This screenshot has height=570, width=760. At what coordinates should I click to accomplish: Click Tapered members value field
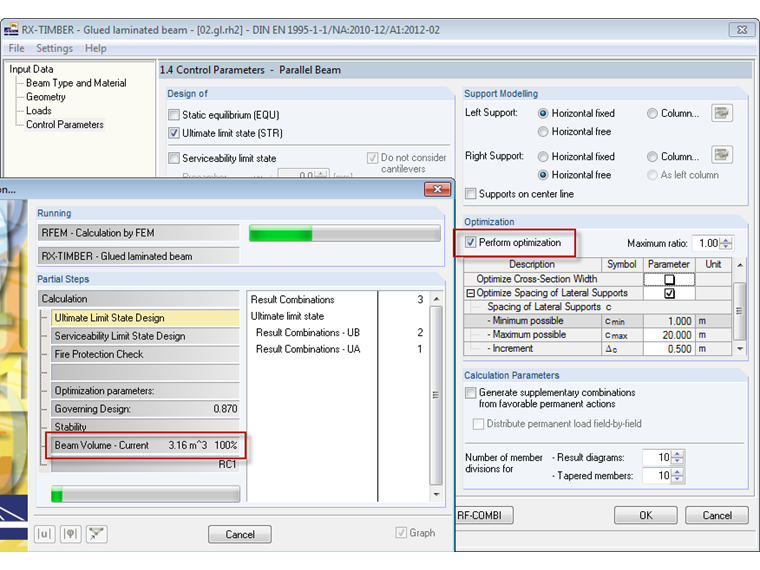tap(658, 475)
